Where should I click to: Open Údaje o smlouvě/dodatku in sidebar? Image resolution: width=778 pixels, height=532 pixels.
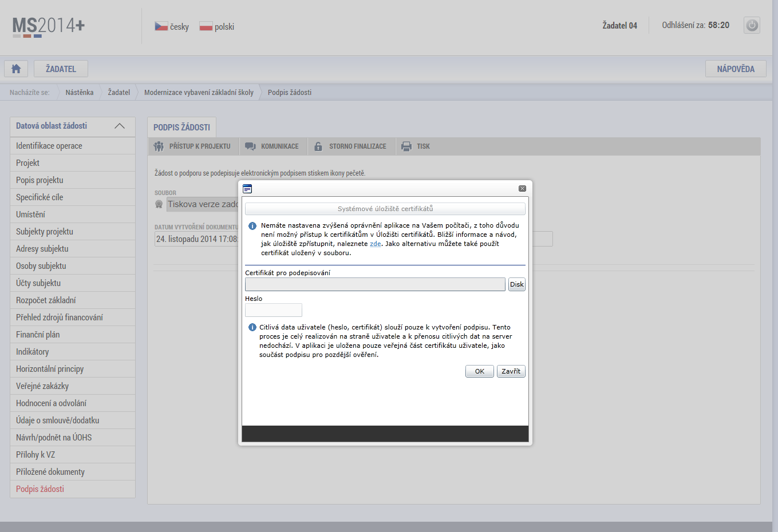click(73, 420)
